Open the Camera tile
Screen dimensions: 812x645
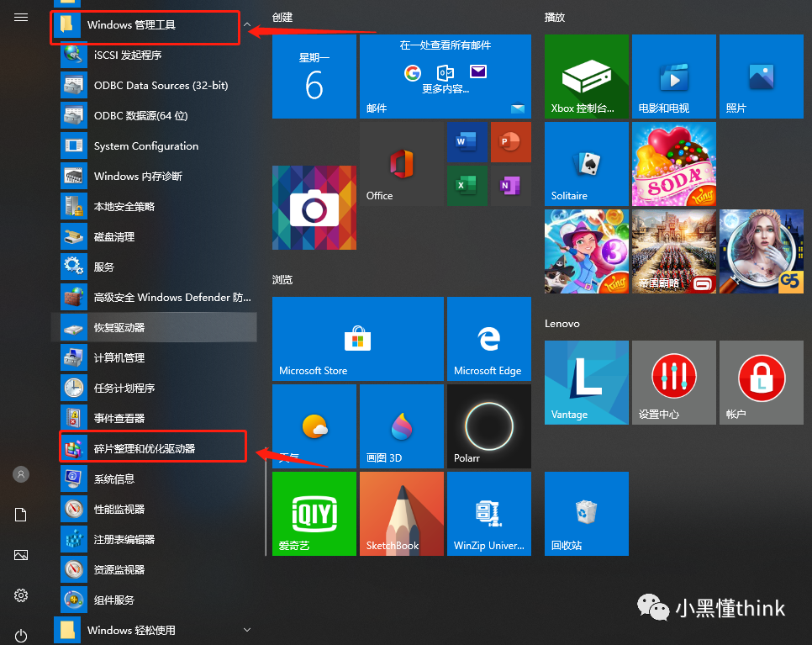(314, 208)
